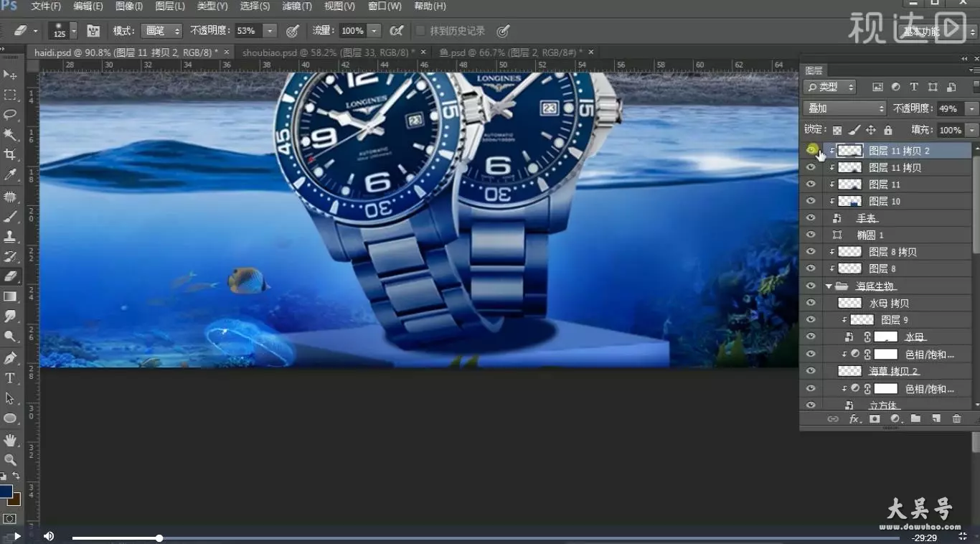Select the Pen tool

[x=10, y=357]
